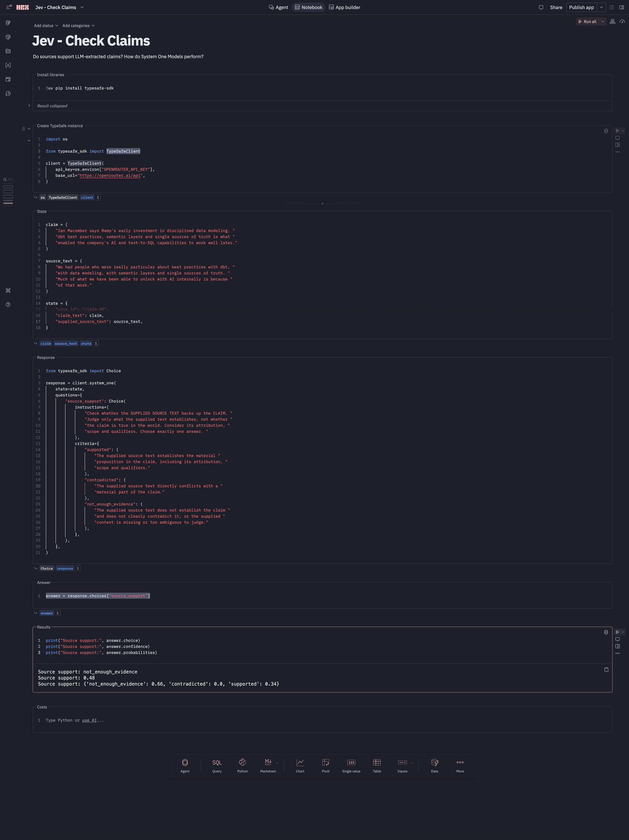Image resolution: width=629 pixels, height=840 pixels.
Task: Add a Table cell
Action: click(x=377, y=766)
